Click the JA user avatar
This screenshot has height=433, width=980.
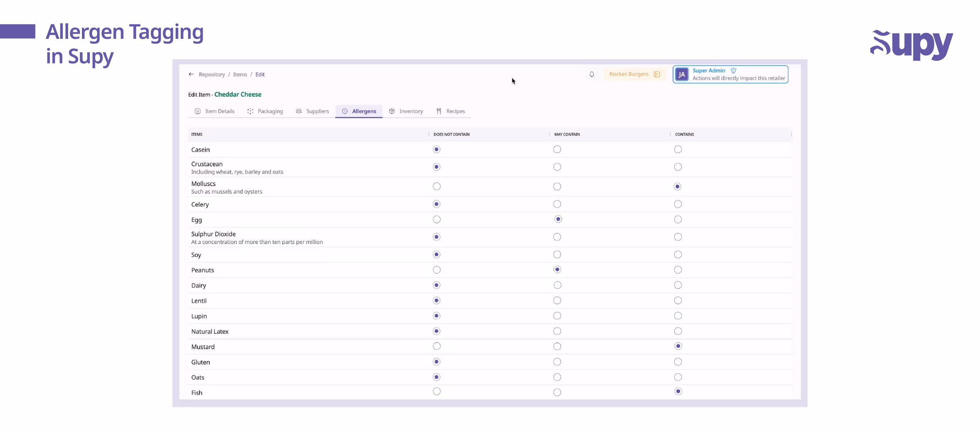[682, 75]
